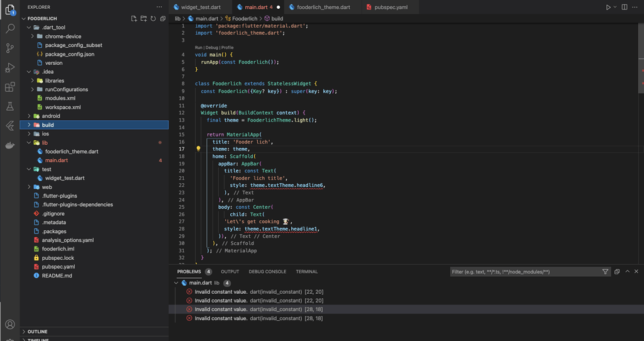Click main.dart in the breadcrumb
The width and height of the screenshot is (644, 341).
[207, 18]
